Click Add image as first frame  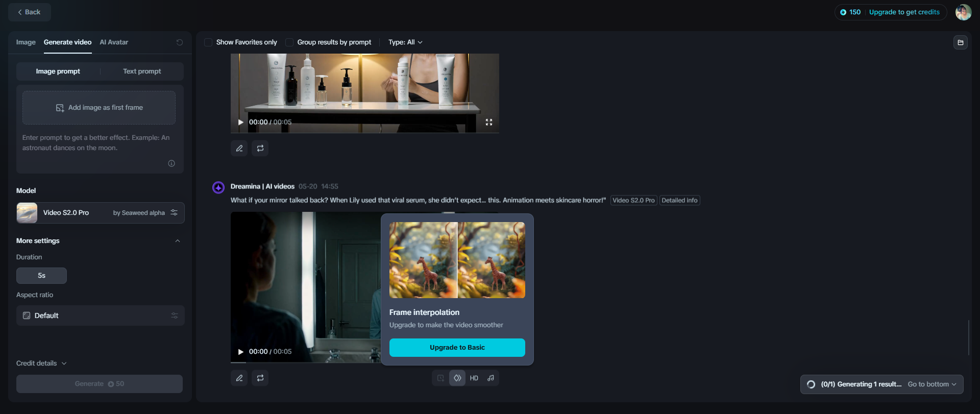(99, 108)
